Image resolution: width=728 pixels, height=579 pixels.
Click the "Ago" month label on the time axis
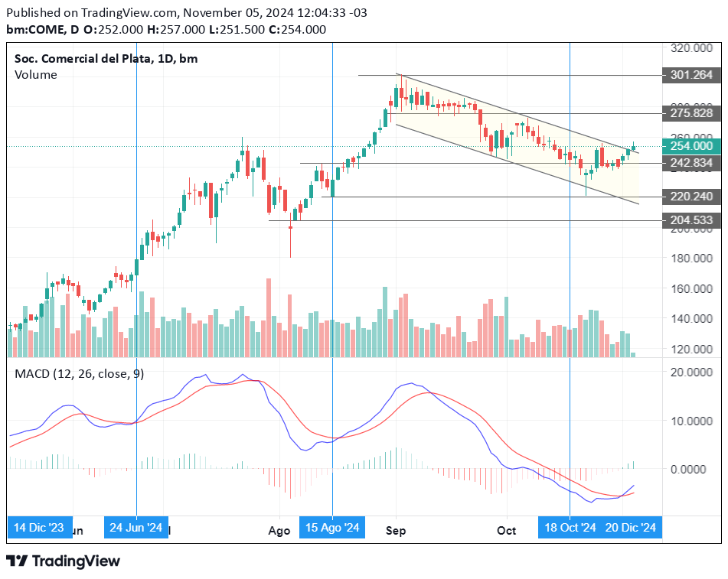point(279,532)
